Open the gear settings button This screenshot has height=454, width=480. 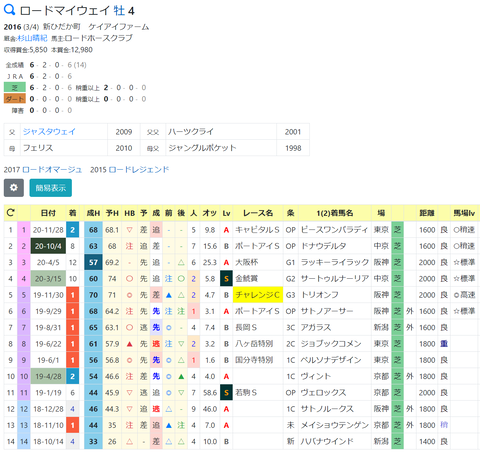coord(14,188)
